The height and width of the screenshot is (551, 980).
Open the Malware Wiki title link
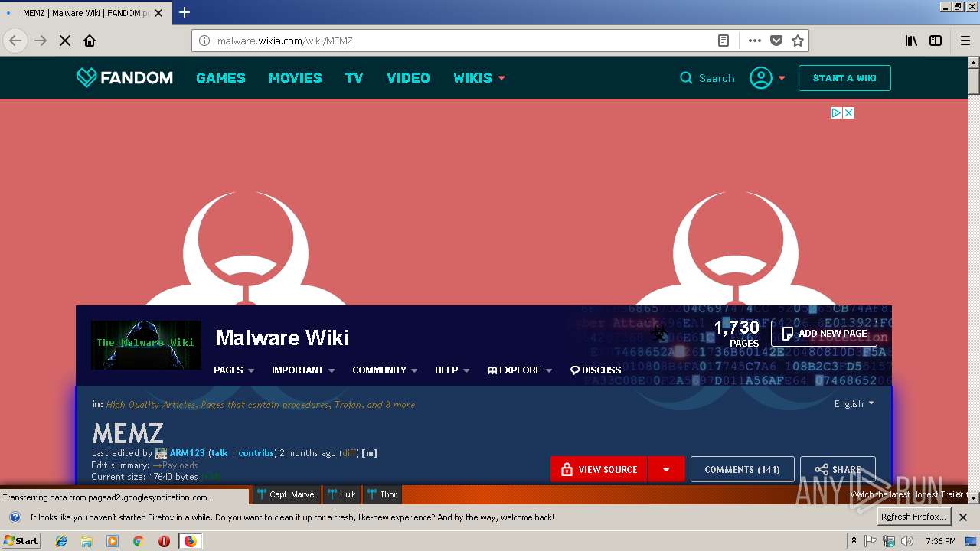click(282, 337)
